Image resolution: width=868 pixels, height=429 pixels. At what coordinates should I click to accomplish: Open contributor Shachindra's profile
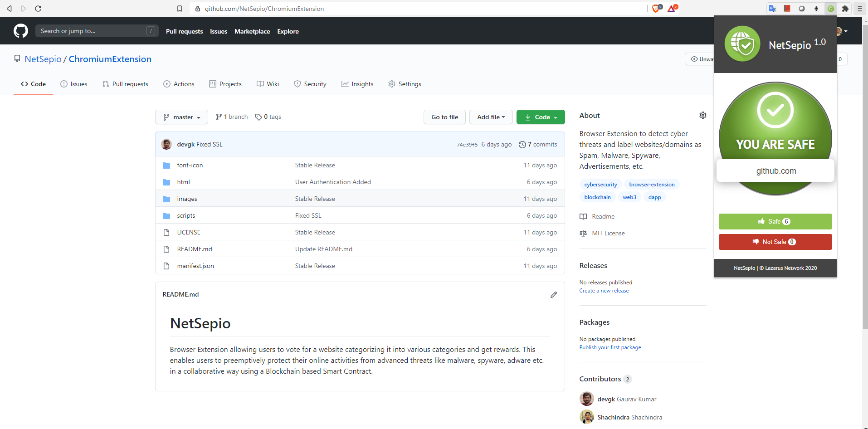(x=629, y=417)
